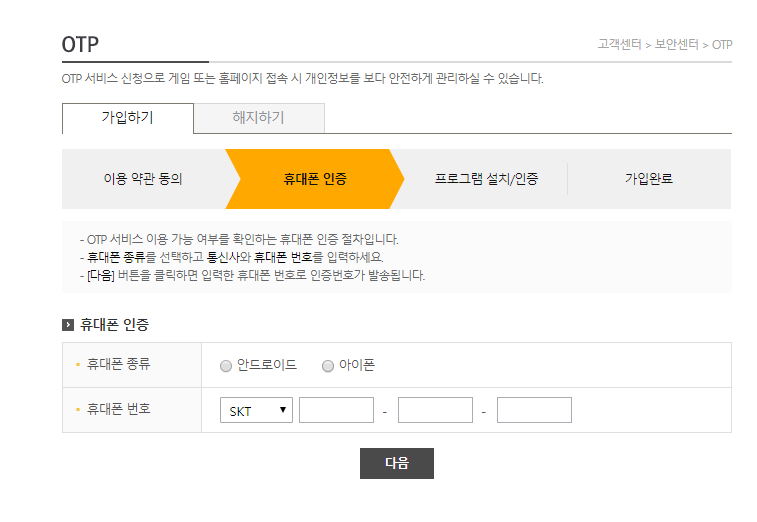757x522 pixels.
Task: Click the 이용 약관 동의 step
Action: [143, 179]
